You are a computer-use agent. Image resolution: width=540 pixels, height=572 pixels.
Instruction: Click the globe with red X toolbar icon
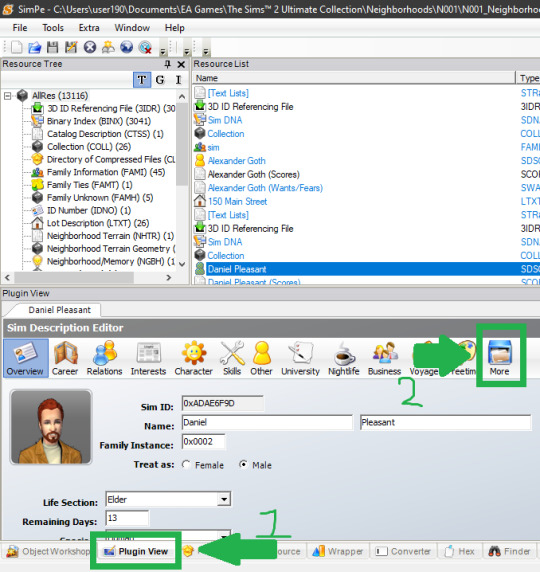tap(145, 47)
